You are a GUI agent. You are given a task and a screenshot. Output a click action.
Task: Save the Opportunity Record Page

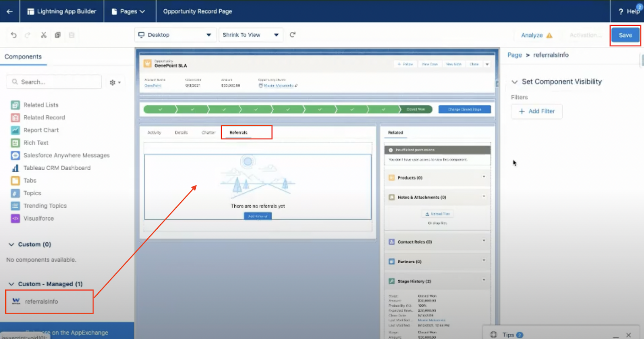point(625,35)
